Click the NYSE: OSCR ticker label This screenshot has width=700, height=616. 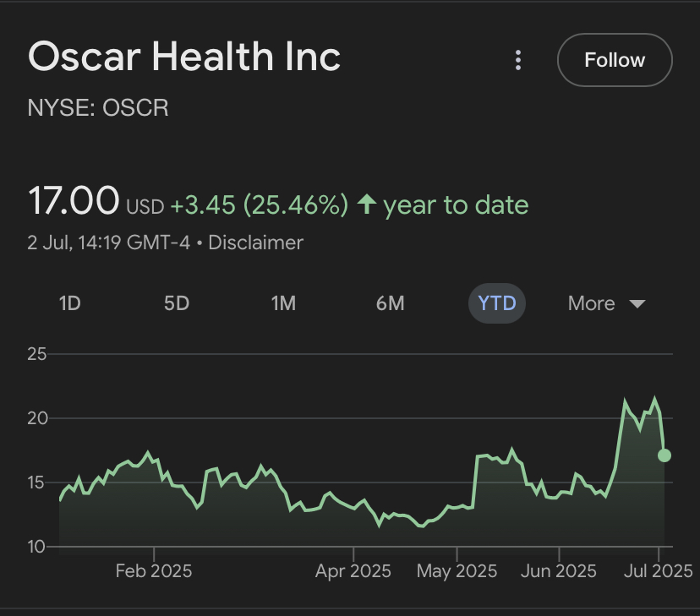pos(98,108)
